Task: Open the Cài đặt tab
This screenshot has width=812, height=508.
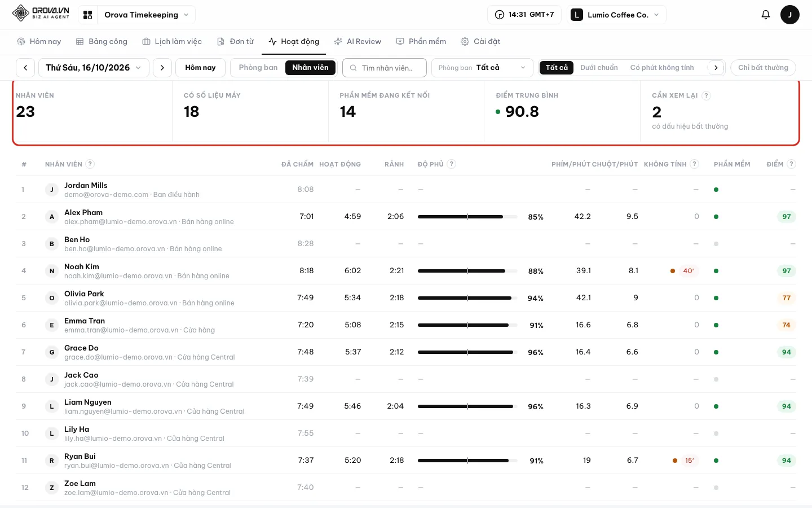Action: (x=480, y=42)
